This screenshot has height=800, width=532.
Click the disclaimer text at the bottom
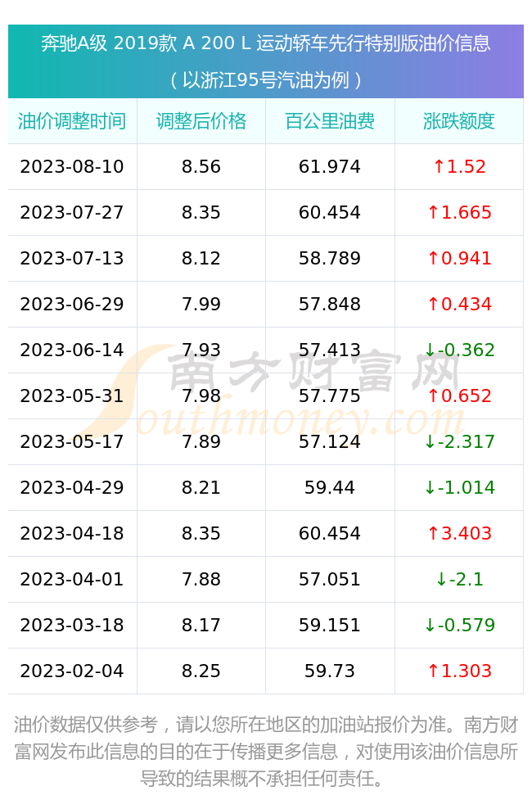[266, 752]
